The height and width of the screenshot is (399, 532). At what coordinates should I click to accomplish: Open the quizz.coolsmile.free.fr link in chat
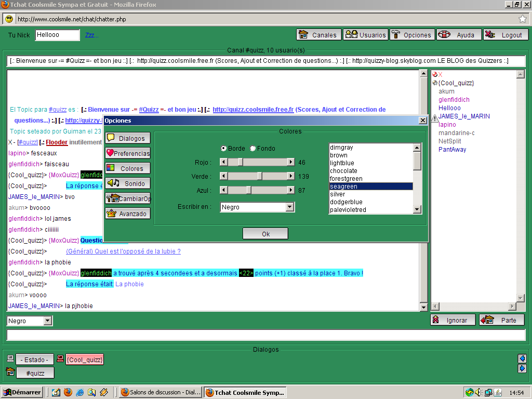(x=253, y=110)
